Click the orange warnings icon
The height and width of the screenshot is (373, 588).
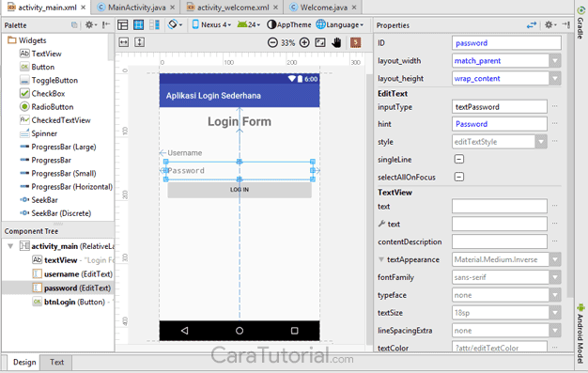point(355,42)
